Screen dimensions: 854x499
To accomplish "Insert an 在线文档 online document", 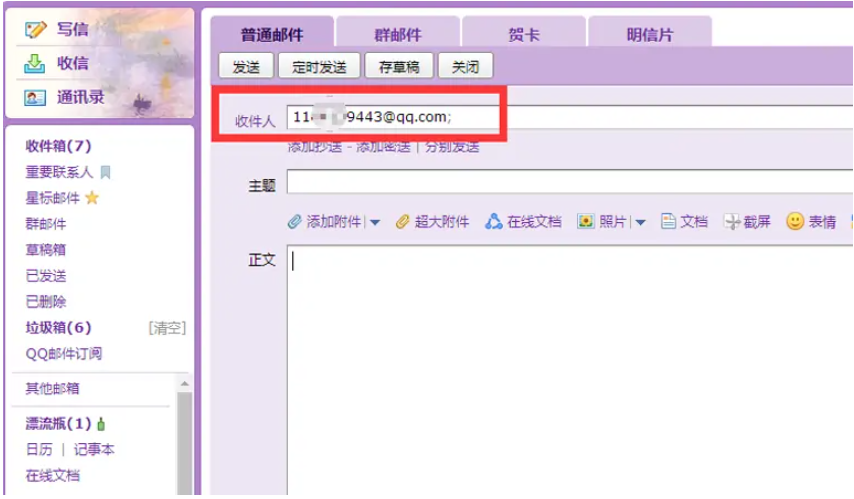I will (494, 222).
